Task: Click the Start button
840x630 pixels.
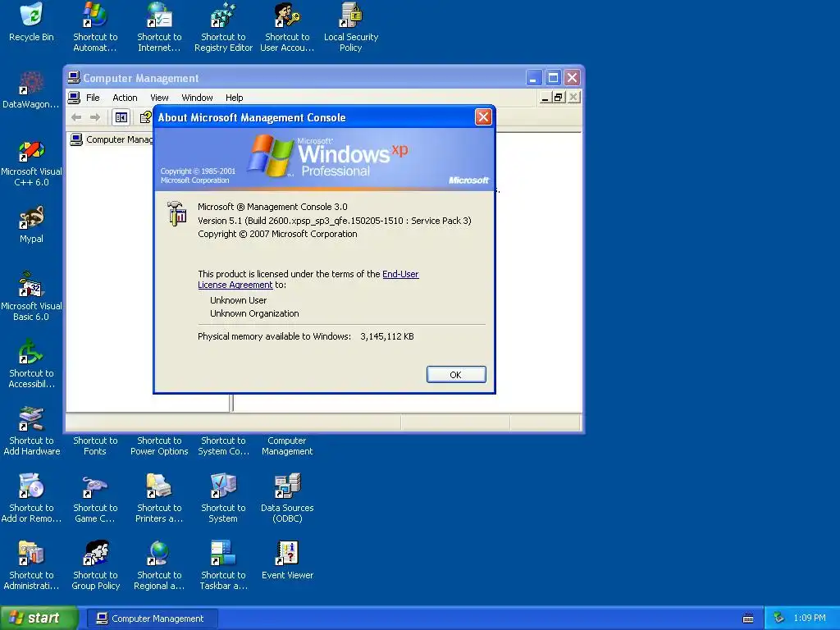Action: pos(39,618)
